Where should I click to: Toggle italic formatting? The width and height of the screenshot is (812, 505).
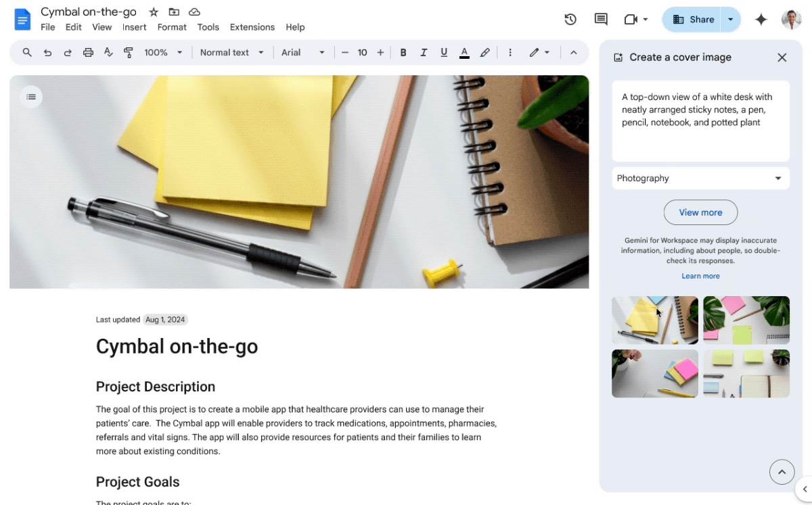pyautogui.click(x=424, y=52)
